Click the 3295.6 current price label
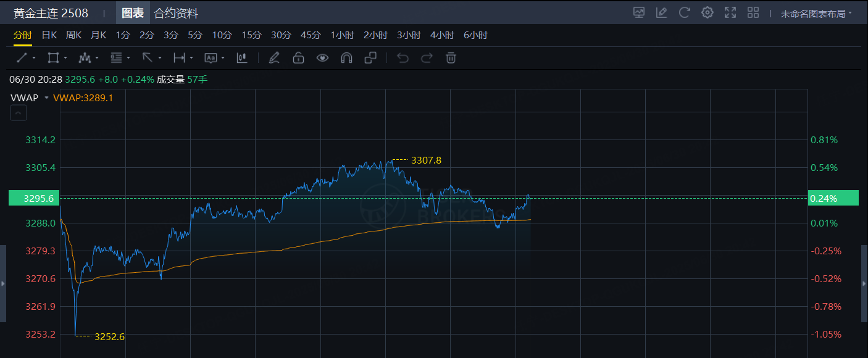Image resolution: width=868 pixels, height=358 pixels. (x=34, y=198)
